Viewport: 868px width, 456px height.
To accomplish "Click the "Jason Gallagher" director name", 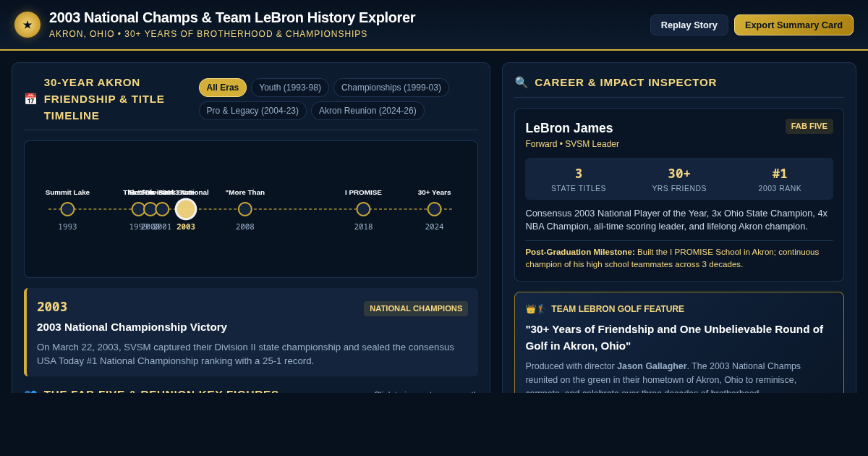I will pyautogui.click(x=652, y=366).
